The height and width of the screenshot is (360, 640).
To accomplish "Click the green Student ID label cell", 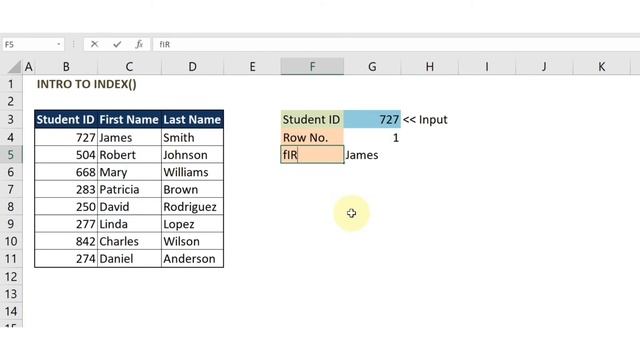I will tap(312, 119).
